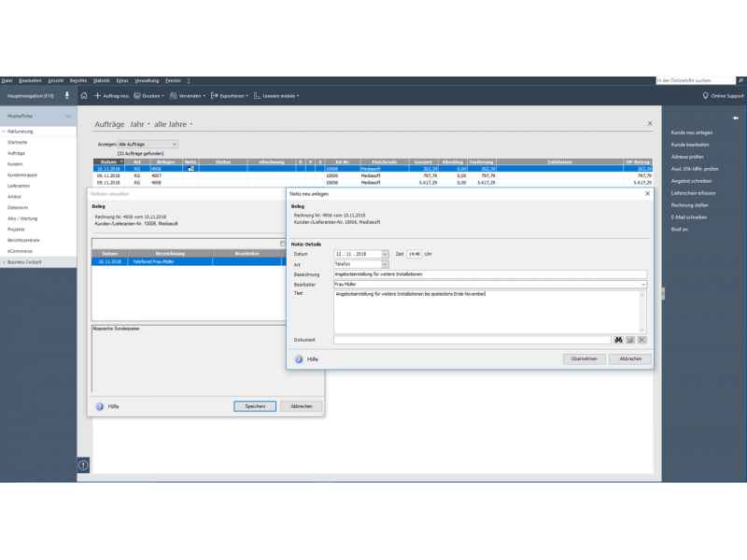Click the blue Hilfe icon in the note dialog
The image size is (747, 560).
tap(299, 358)
